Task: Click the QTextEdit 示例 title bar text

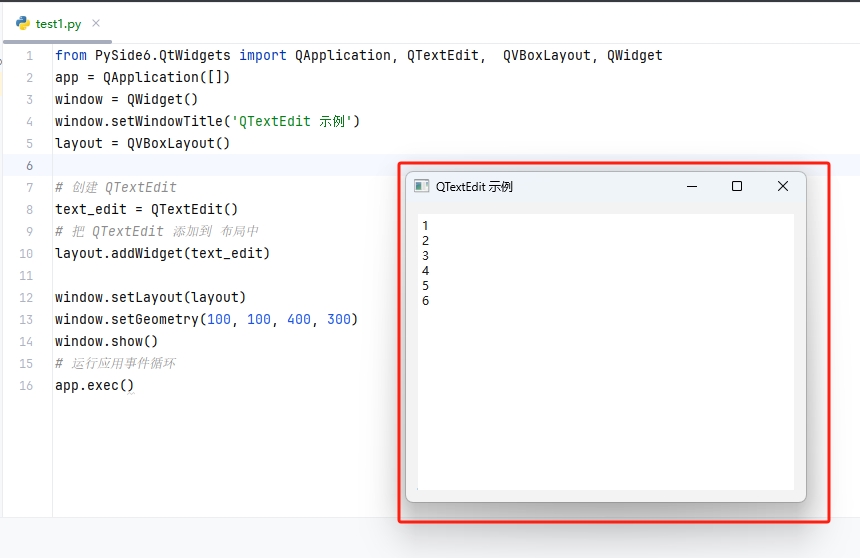Action: [x=474, y=186]
